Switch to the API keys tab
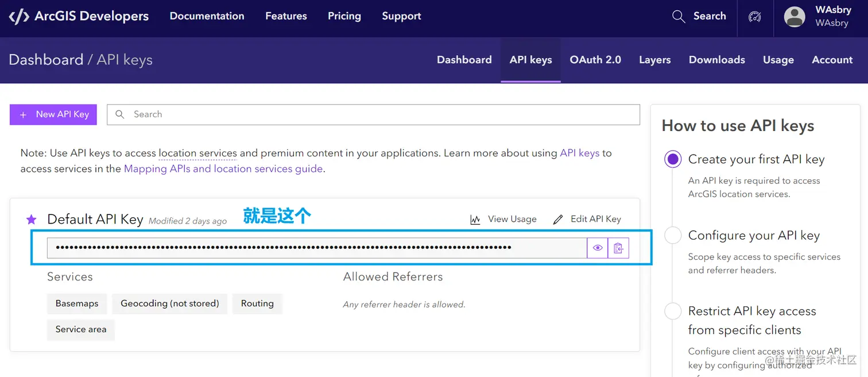This screenshot has width=868, height=377. (531, 60)
